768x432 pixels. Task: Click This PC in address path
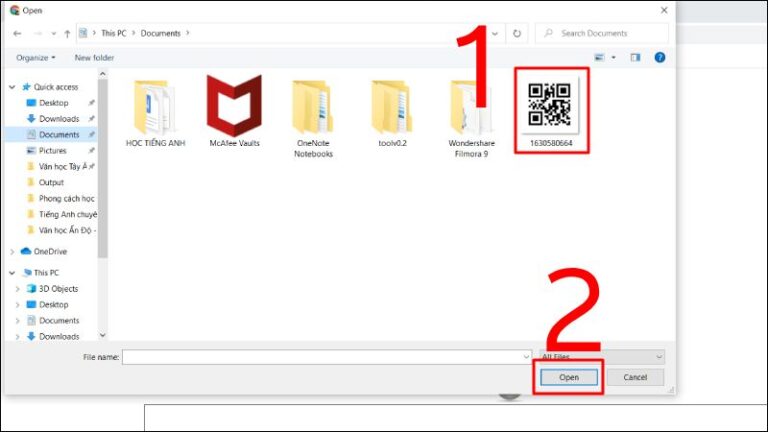point(113,33)
